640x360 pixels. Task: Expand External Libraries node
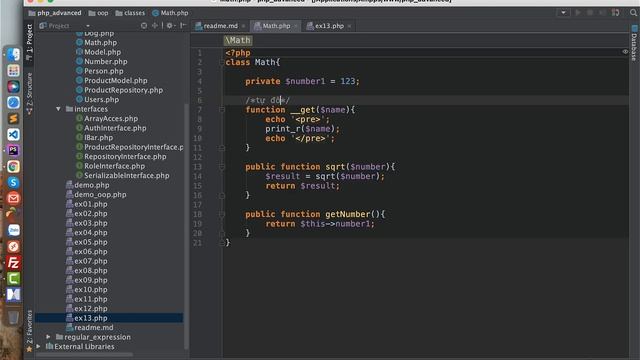[x=38, y=346]
